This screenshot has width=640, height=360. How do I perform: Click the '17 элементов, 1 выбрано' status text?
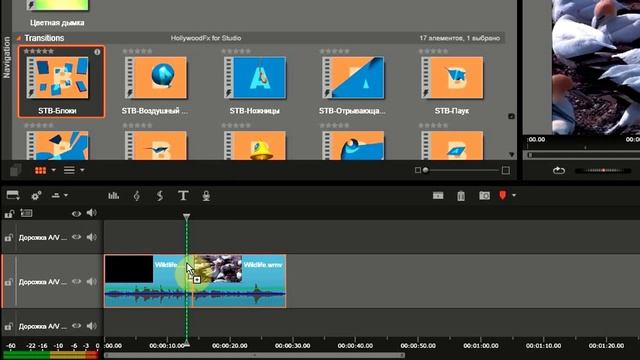coord(460,38)
